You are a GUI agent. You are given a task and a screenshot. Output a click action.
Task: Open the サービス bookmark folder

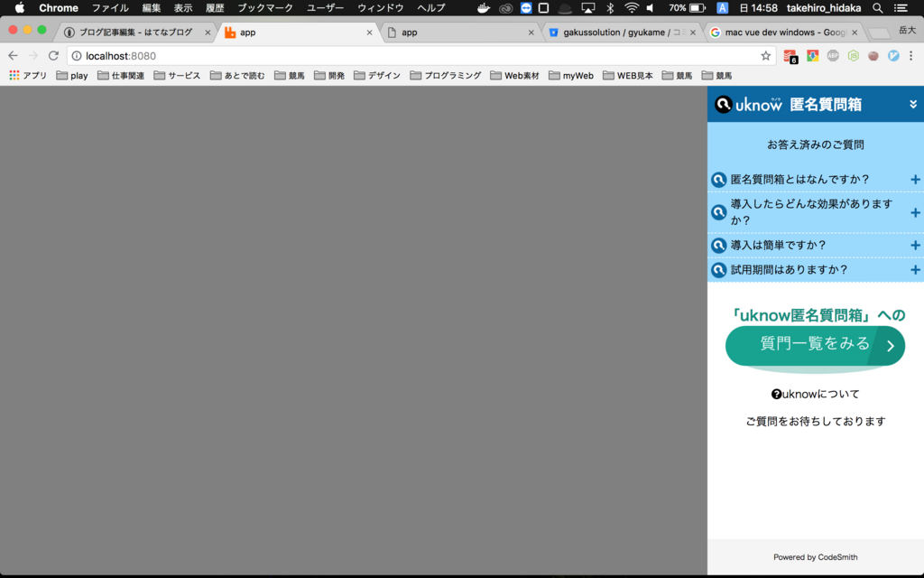click(x=177, y=76)
